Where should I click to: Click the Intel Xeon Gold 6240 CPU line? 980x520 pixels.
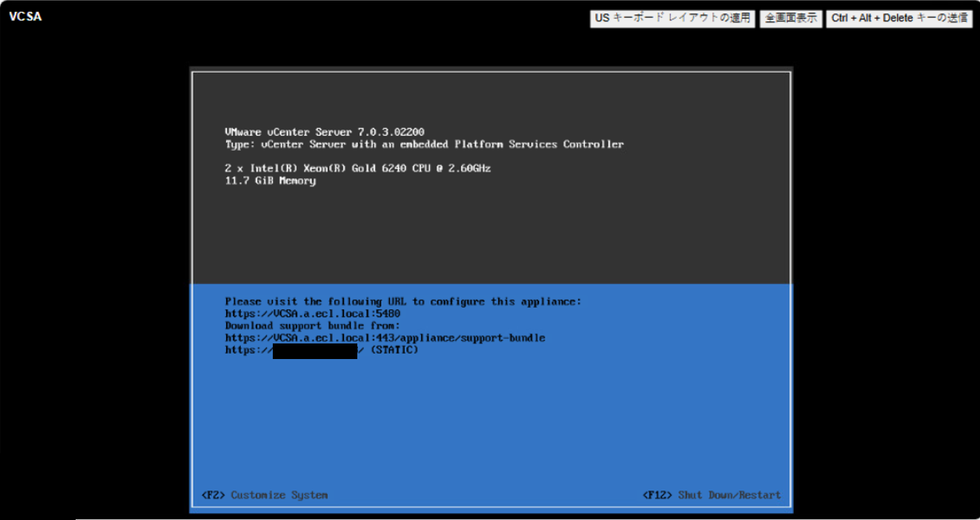coord(358,168)
